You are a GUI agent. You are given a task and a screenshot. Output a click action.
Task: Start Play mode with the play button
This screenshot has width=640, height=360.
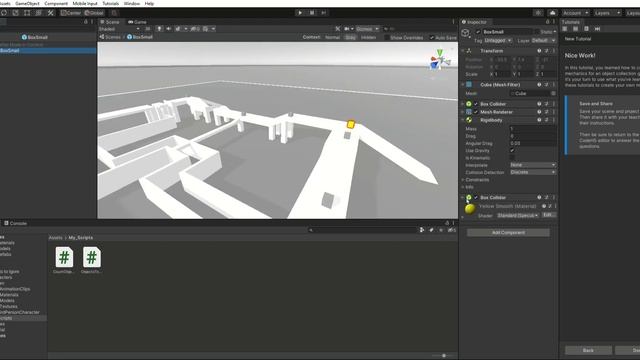(300, 13)
